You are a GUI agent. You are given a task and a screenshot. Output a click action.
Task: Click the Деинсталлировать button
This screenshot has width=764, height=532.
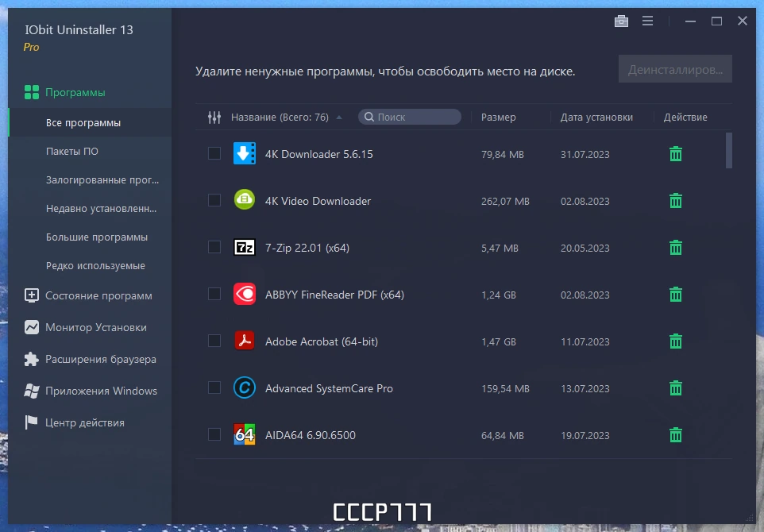[675, 69]
